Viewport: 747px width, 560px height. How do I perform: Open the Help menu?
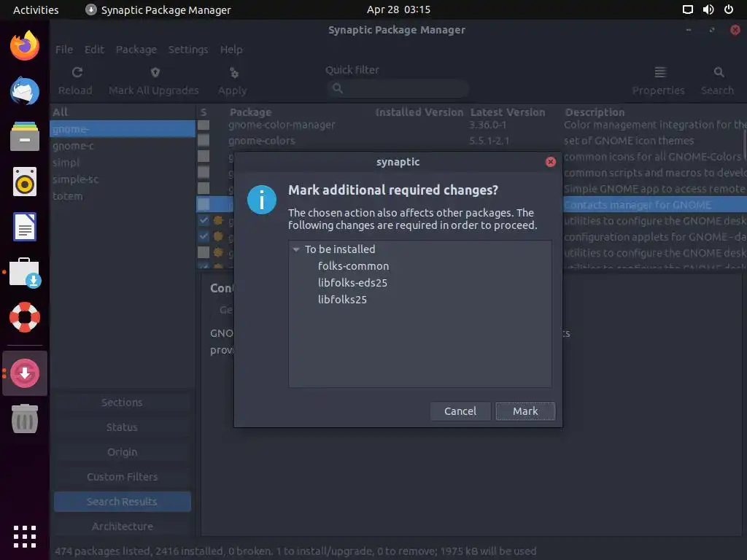(x=231, y=50)
